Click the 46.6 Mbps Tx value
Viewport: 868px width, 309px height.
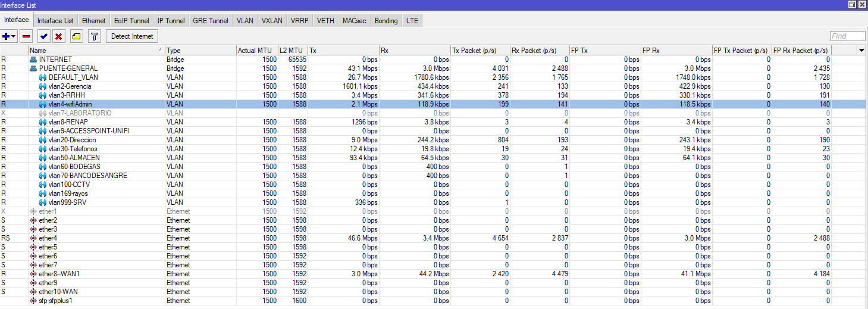coord(362,238)
